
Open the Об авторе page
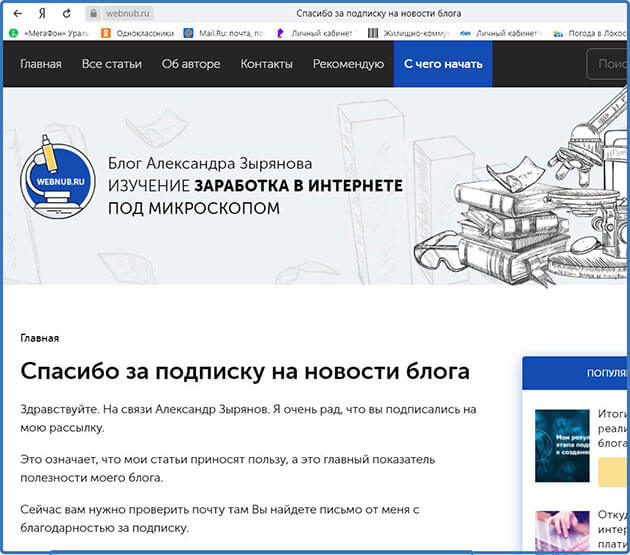point(190,64)
